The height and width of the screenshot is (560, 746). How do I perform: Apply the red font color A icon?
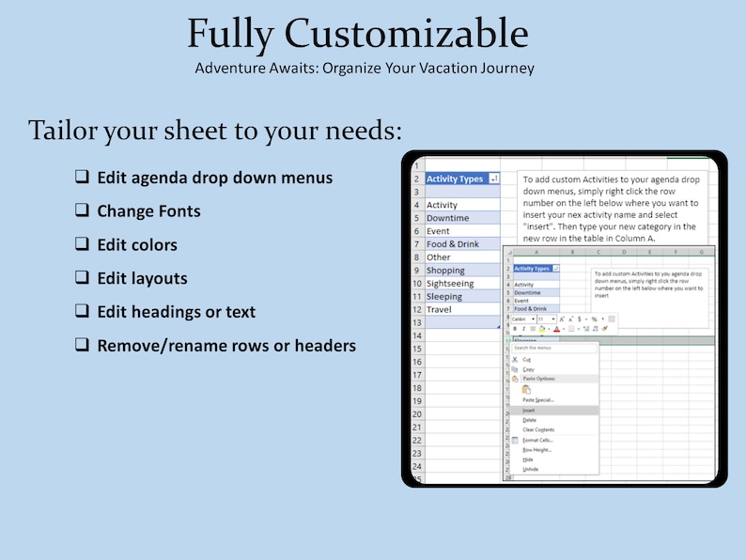[x=556, y=329]
